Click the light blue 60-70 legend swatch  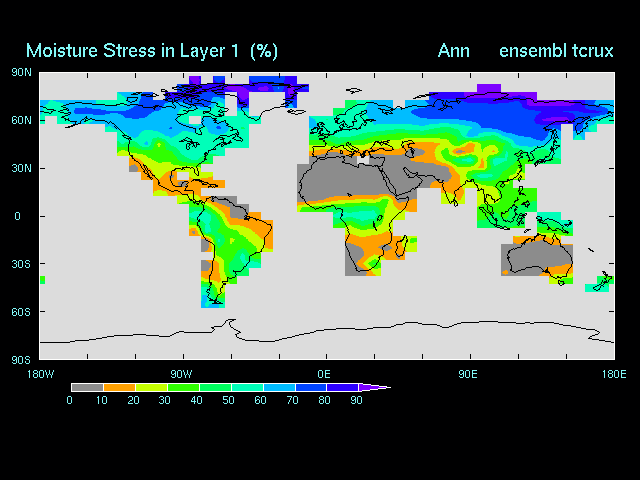280,387
